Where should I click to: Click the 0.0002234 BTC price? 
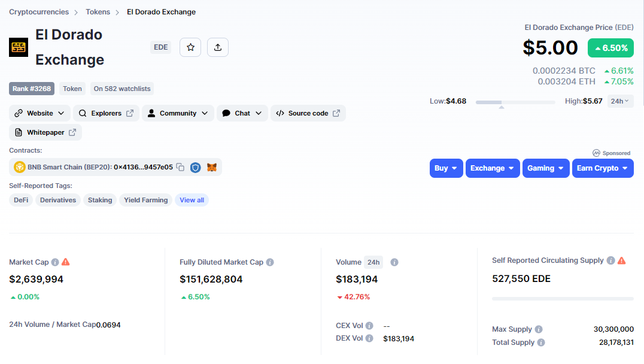click(564, 71)
